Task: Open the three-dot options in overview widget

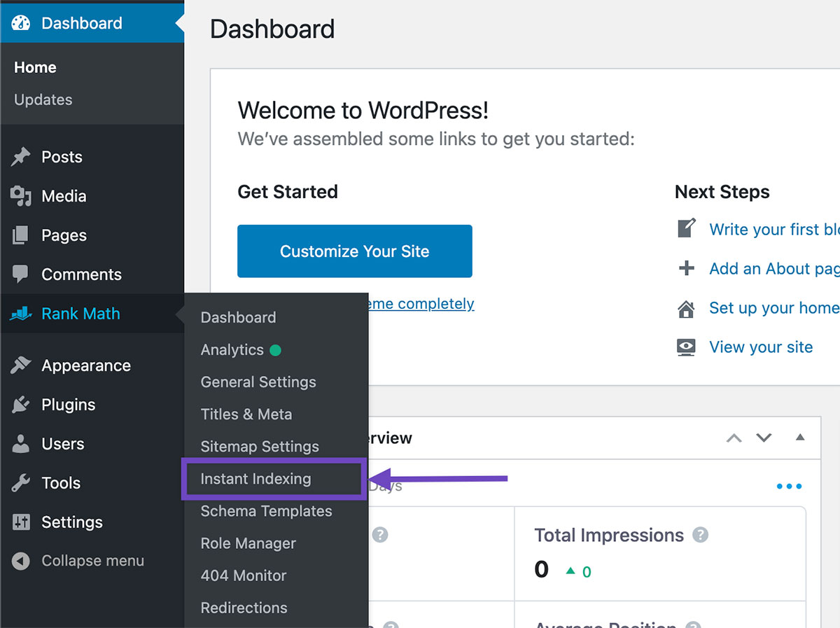Action: [789, 487]
